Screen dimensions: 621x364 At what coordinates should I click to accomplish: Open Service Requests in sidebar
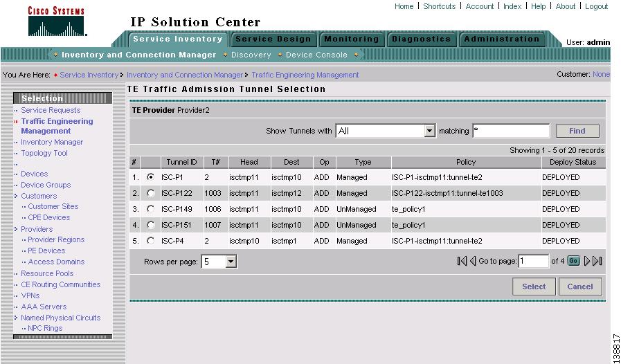click(x=51, y=110)
